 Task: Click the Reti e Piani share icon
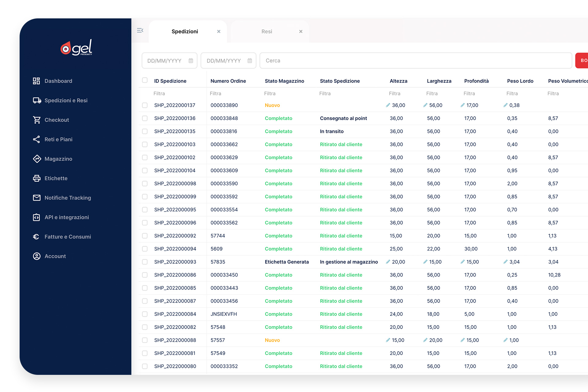click(x=37, y=139)
